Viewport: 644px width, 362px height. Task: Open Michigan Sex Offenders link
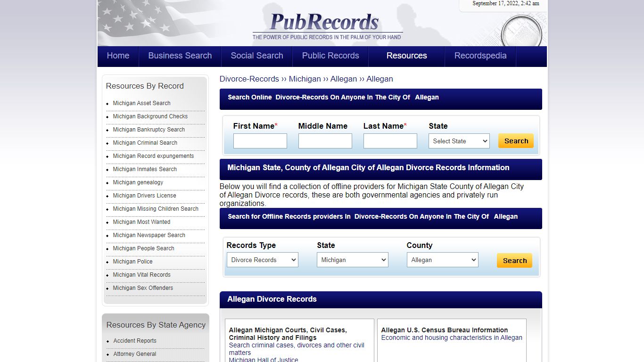click(x=143, y=288)
